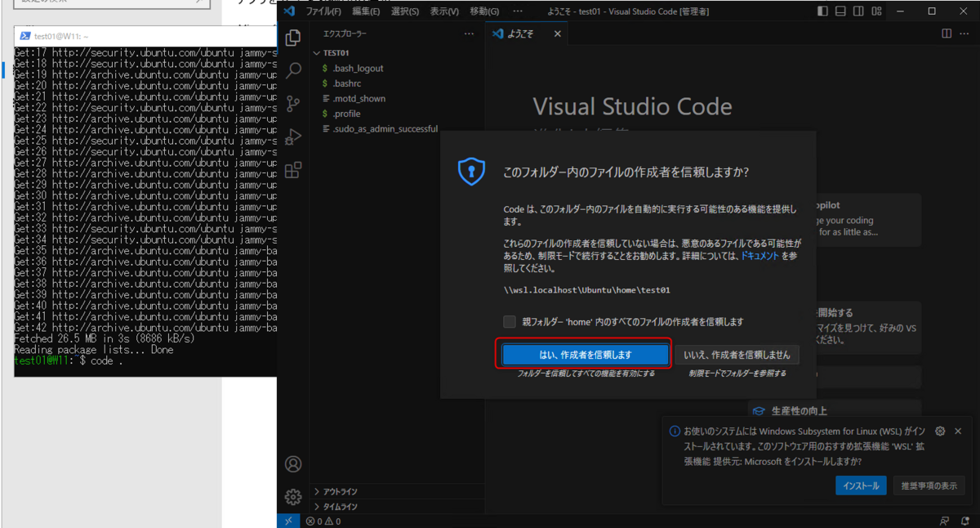The image size is (980, 528).
Task: Open the ドキュメント link in the trust dialog
Action: coord(759,256)
